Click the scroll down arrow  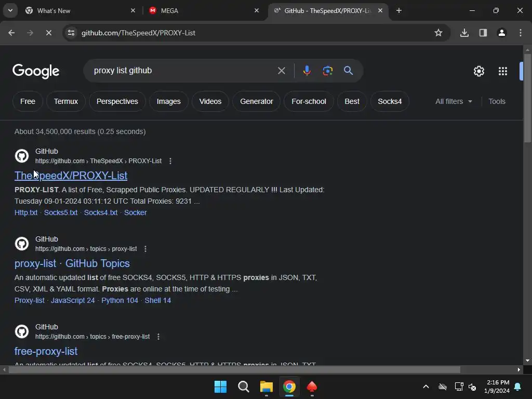point(527,361)
